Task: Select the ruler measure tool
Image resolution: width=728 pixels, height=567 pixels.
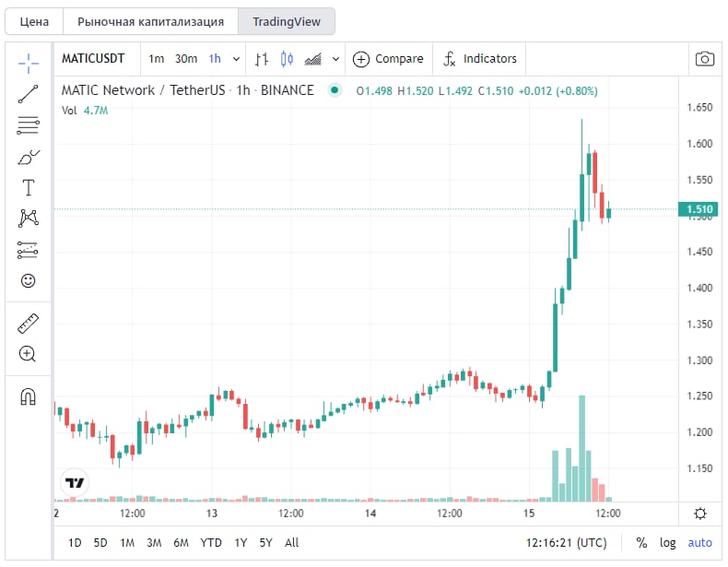Action: pyautogui.click(x=29, y=324)
